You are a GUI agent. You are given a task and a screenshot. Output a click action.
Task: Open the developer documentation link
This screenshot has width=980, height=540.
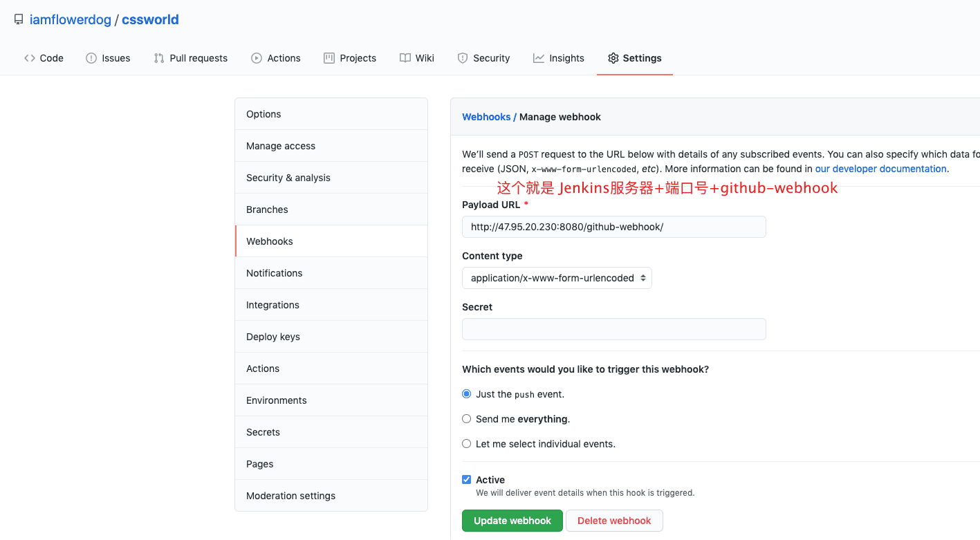pos(880,169)
